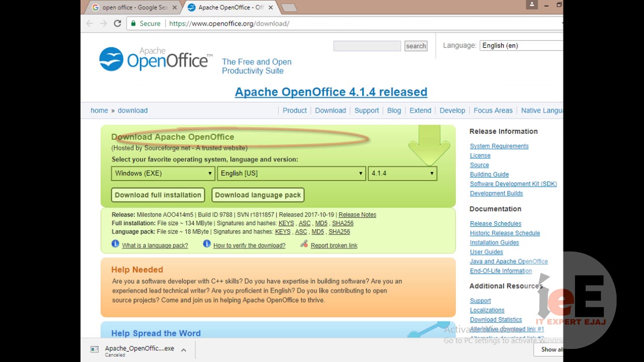The width and height of the screenshot is (644, 362).
Task: Open a new browser tab
Action: coord(289,8)
